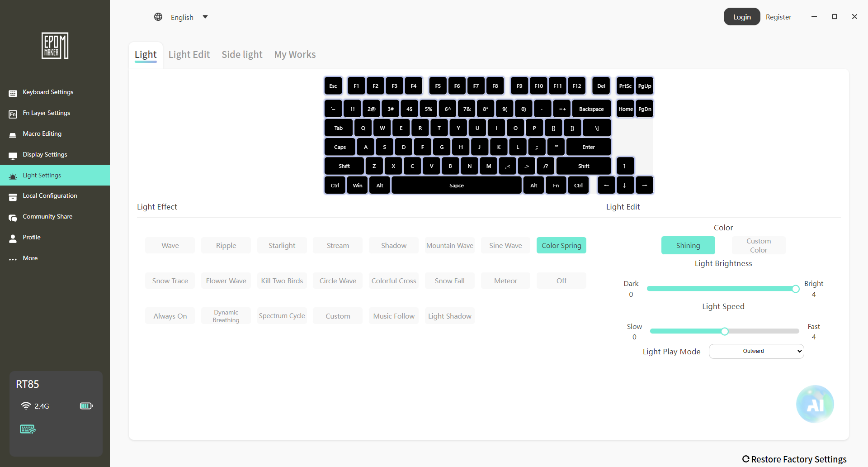Select the up arrow key
The width and height of the screenshot is (868, 467).
624,166
